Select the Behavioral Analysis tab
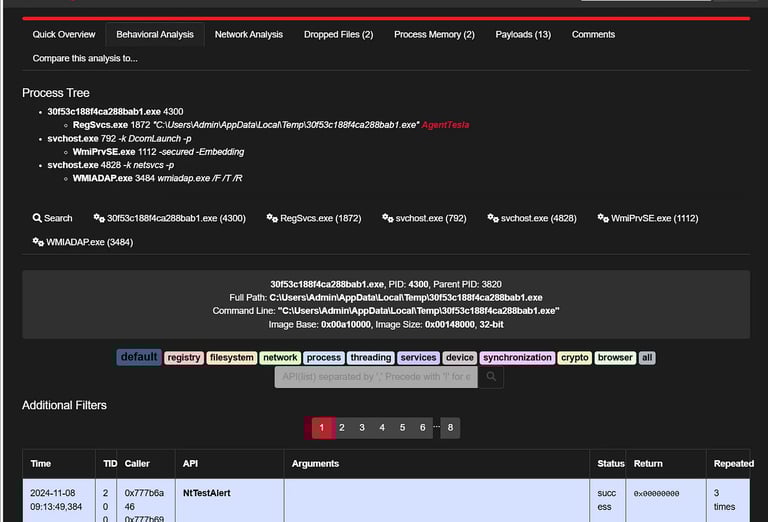 [x=155, y=35]
